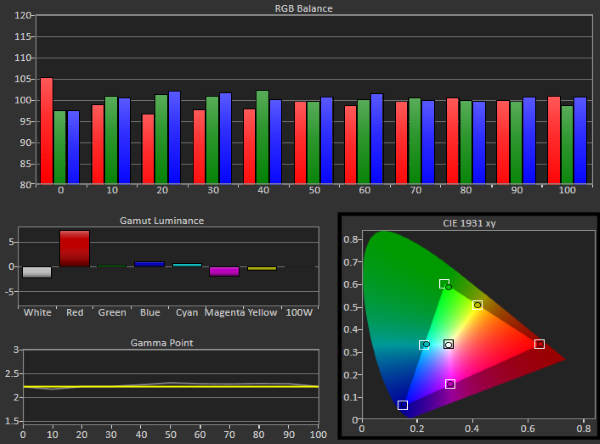
Task: Select the red bar at 0 in RGB Balance
Action: click(x=47, y=131)
